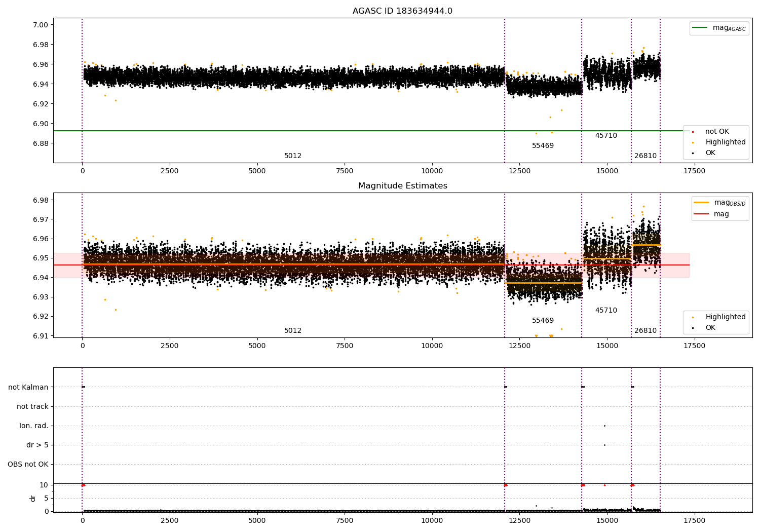This screenshot has height=532, width=760.
Task: Click y-axis tick 6.93 on middle plot
Action: click(x=41, y=297)
